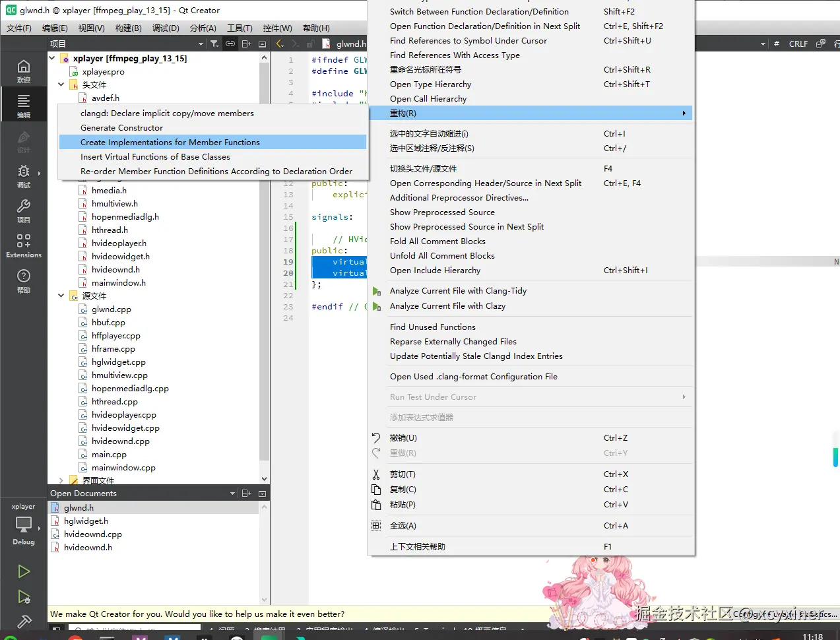Image resolution: width=840 pixels, height=640 pixels.
Task: Click the filter tree icon in project pane
Action: [x=214, y=44]
